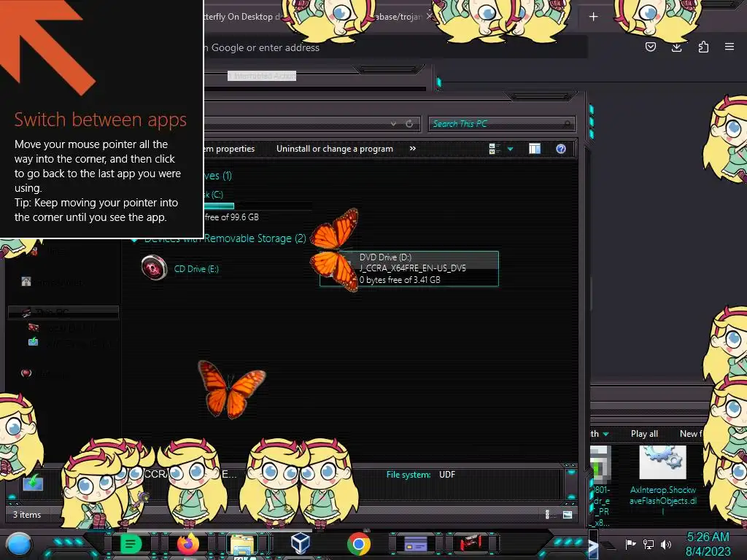The height and width of the screenshot is (560, 747).
Task: Click the monarch butterfly near DVD Drive
Action: click(x=335, y=249)
